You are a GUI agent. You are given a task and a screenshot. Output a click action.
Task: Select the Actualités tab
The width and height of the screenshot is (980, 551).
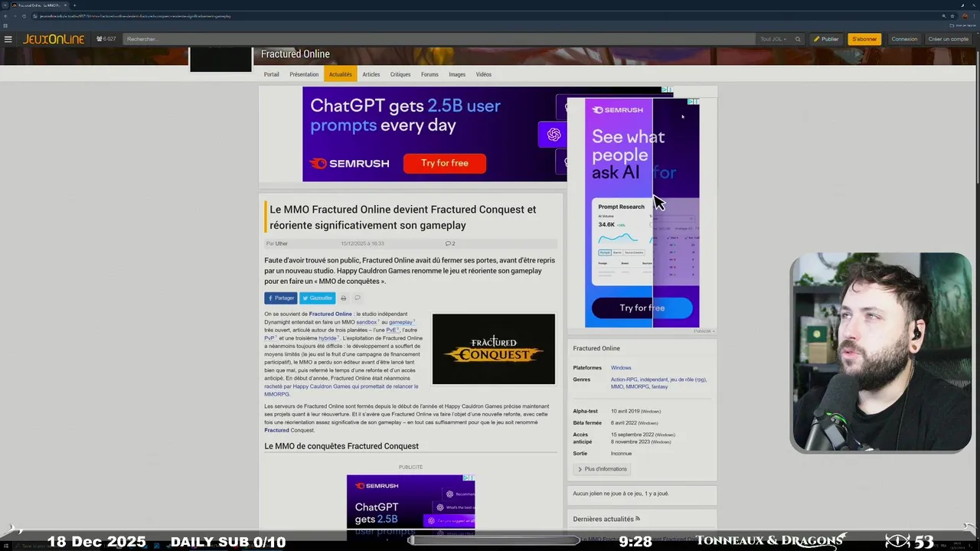tap(340, 74)
